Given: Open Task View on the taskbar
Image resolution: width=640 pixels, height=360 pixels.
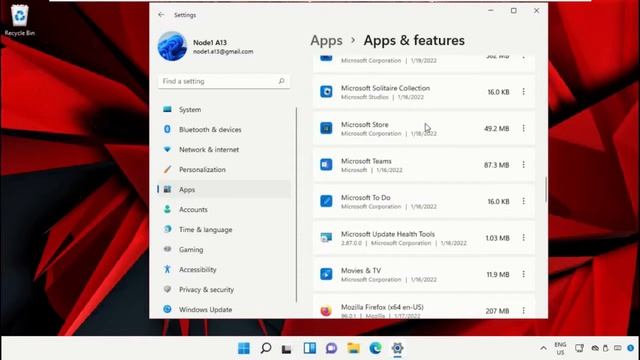Looking at the screenshot, I should (x=287, y=349).
